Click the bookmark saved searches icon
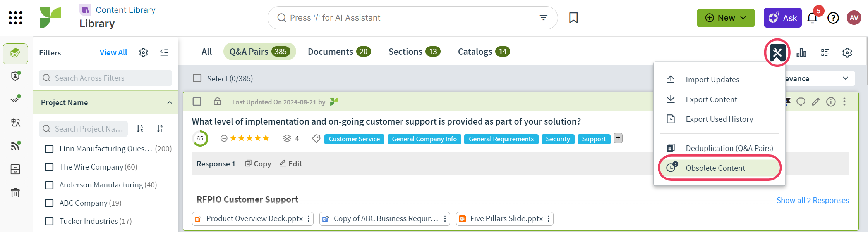 click(573, 18)
